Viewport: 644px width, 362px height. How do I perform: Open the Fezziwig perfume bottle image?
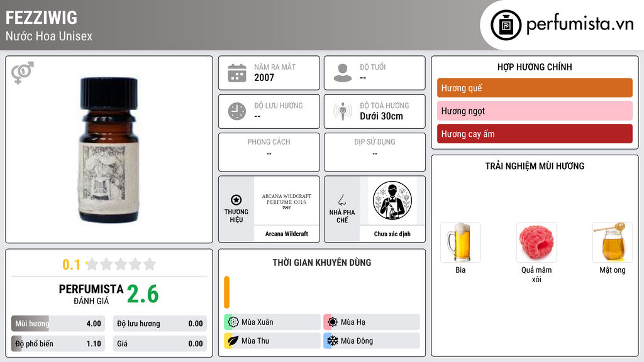(108, 151)
